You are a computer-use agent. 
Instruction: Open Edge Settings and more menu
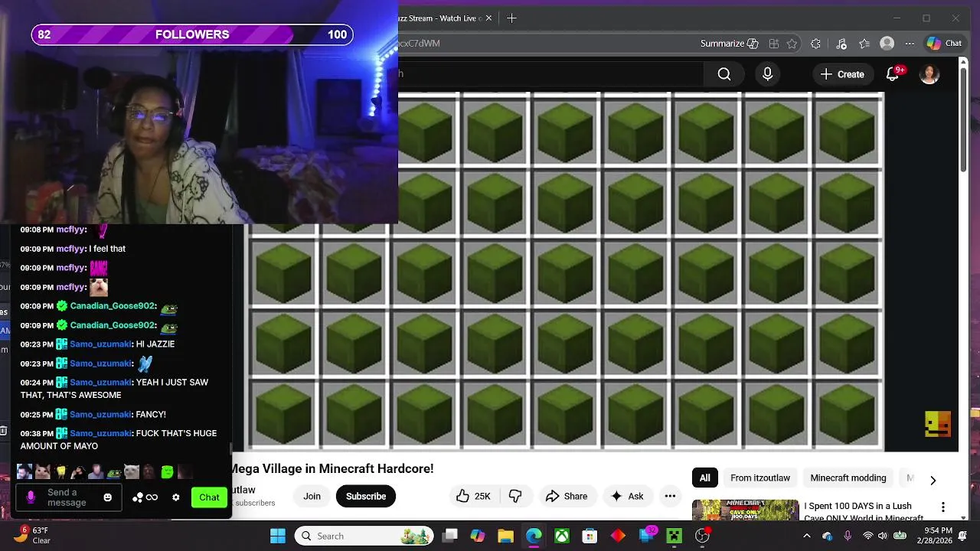point(910,44)
